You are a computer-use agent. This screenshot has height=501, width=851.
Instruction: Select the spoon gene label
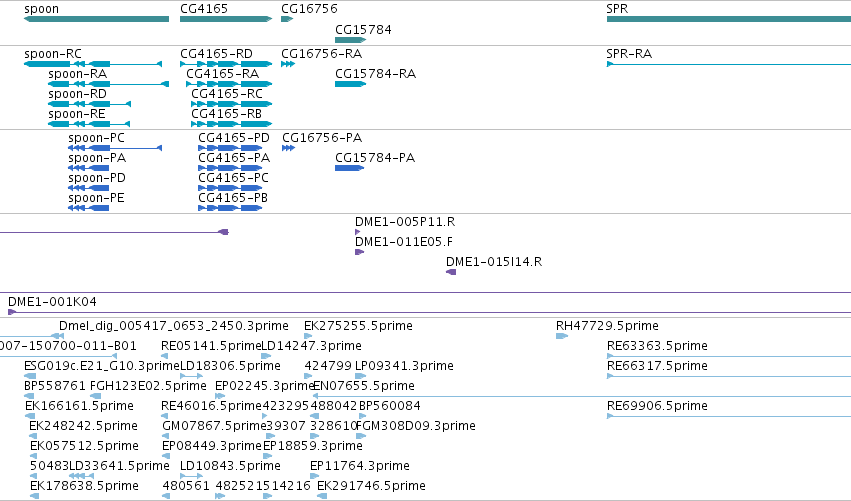coord(42,9)
